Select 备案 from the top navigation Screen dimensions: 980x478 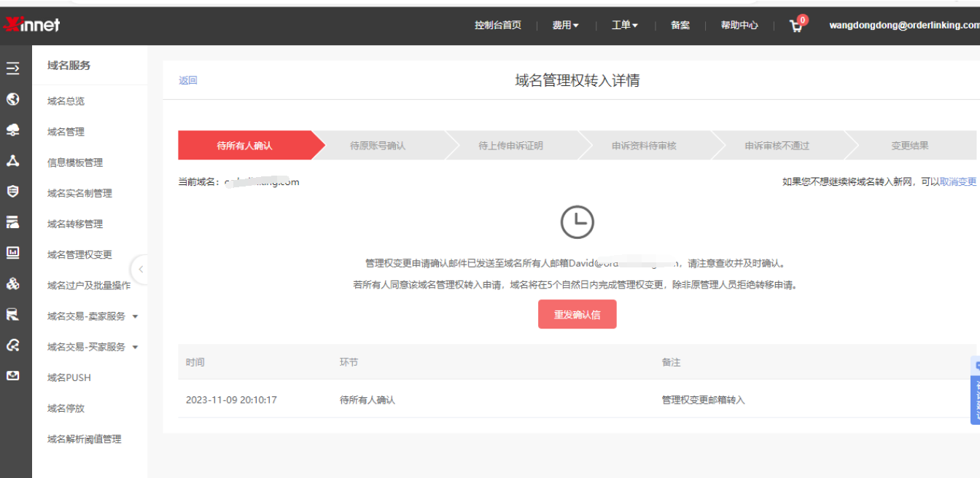click(x=680, y=25)
